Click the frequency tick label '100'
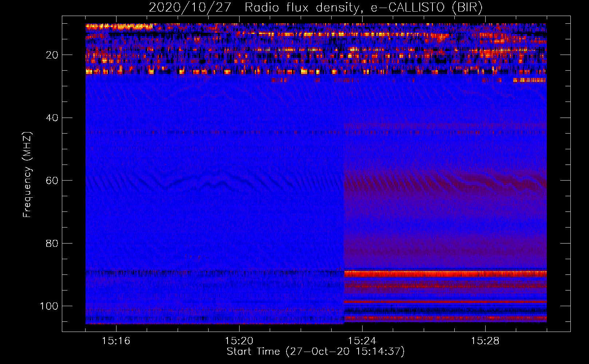 [x=49, y=306]
